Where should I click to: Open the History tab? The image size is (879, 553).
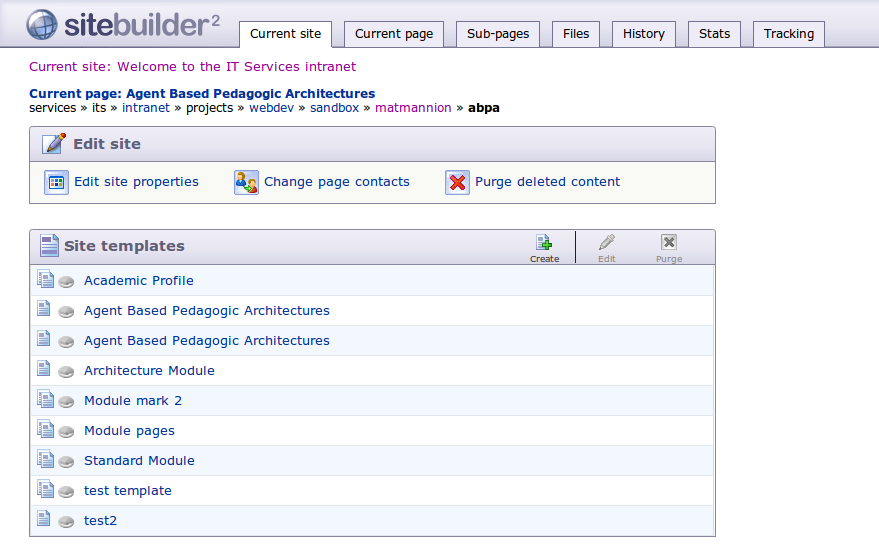[644, 34]
